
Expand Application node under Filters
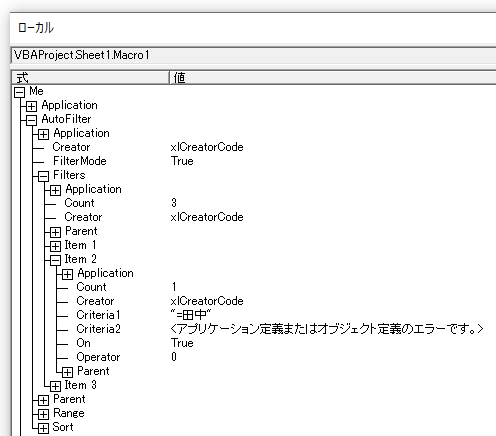(x=55, y=190)
